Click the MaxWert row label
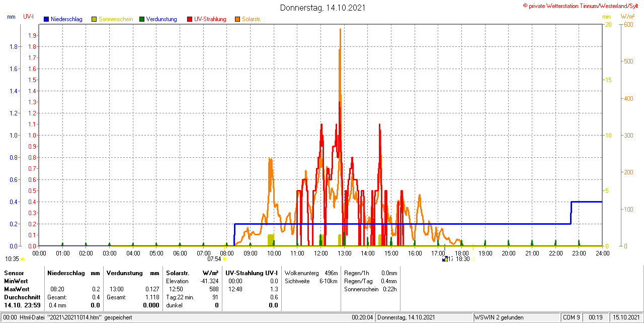 [17, 289]
